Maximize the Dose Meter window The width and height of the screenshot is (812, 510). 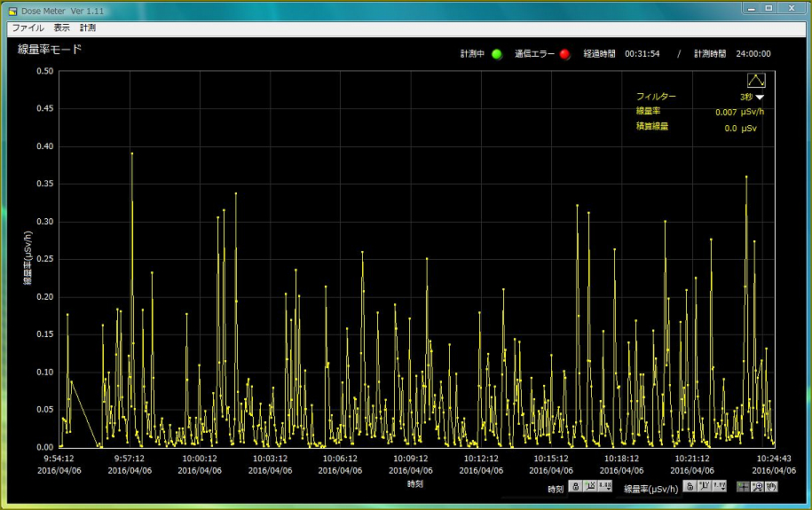(768, 8)
